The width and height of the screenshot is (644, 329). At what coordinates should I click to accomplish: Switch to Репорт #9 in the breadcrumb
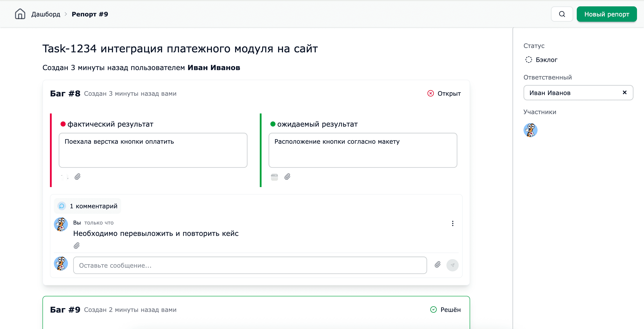pyautogui.click(x=90, y=14)
